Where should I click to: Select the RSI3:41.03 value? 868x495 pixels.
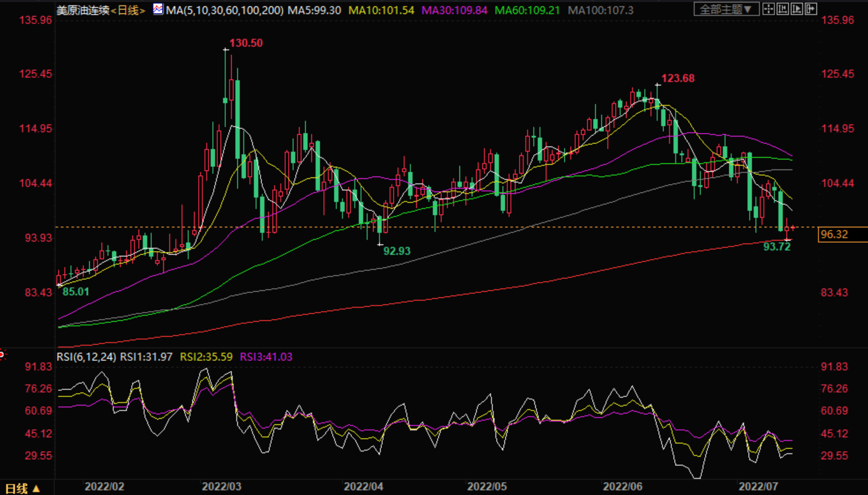tap(266, 357)
